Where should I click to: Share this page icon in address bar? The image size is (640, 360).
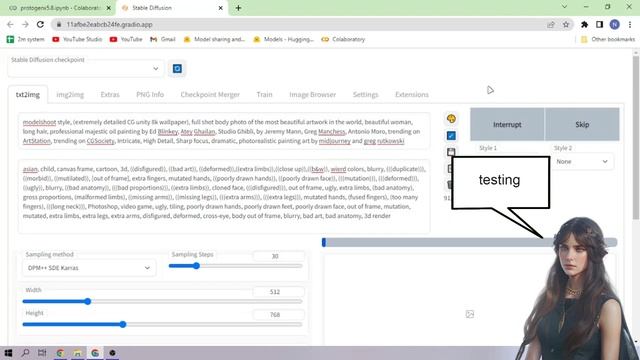[x=551, y=24]
